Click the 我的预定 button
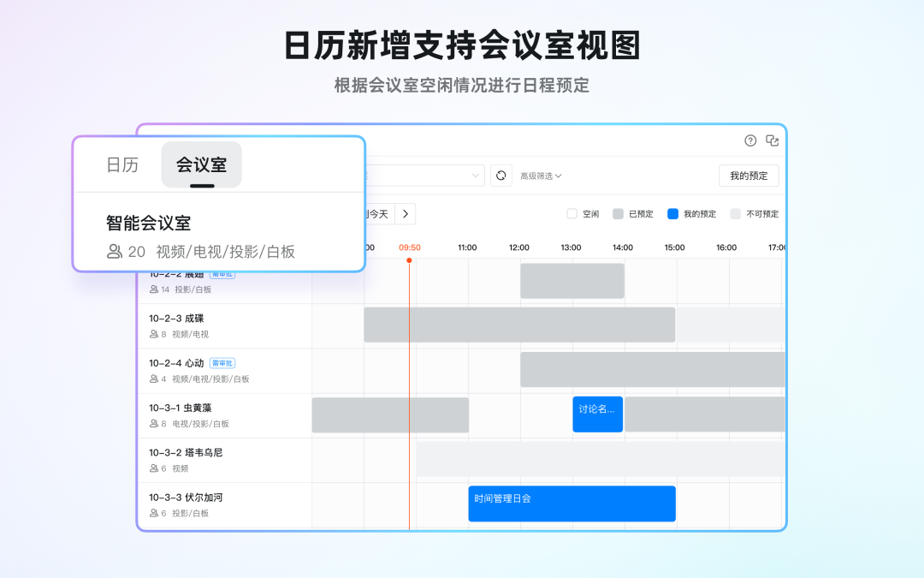Viewport: 924px width, 578px height. (x=749, y=176)
